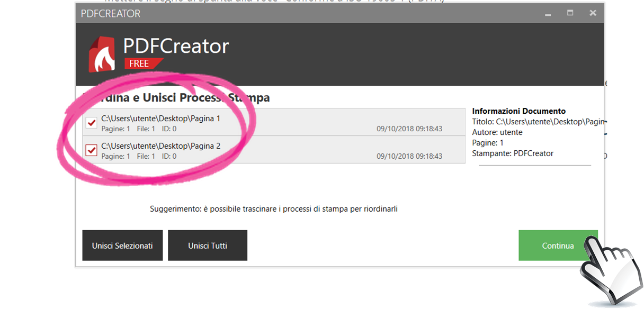Click the Informazioni Documento heading
644x309 pixels.
(x=518, y=111)
